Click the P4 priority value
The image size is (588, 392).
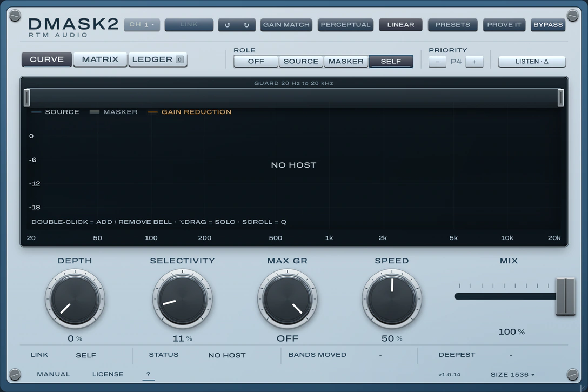[456, 62]
